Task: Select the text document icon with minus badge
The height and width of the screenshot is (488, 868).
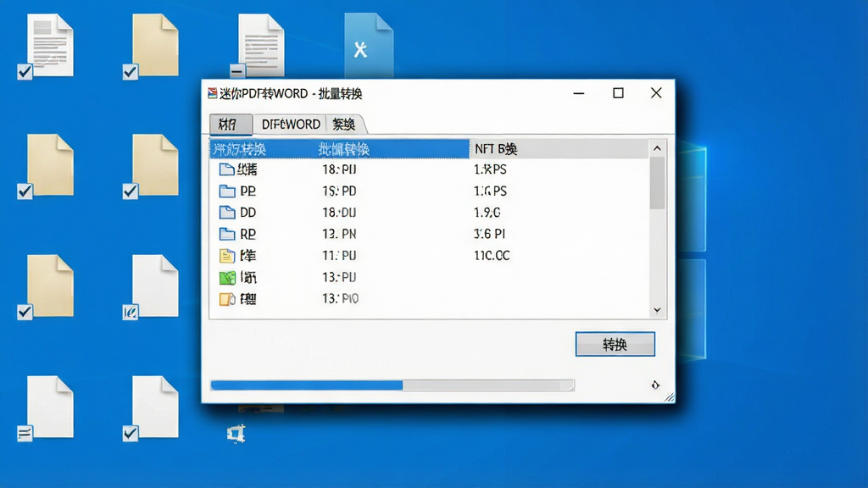Action: tap(261, 46)
